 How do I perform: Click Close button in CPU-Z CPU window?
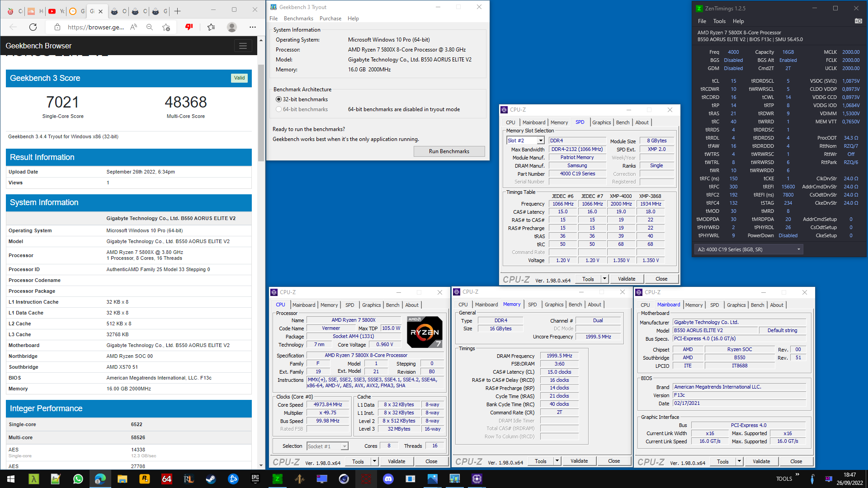pos(431,461)
